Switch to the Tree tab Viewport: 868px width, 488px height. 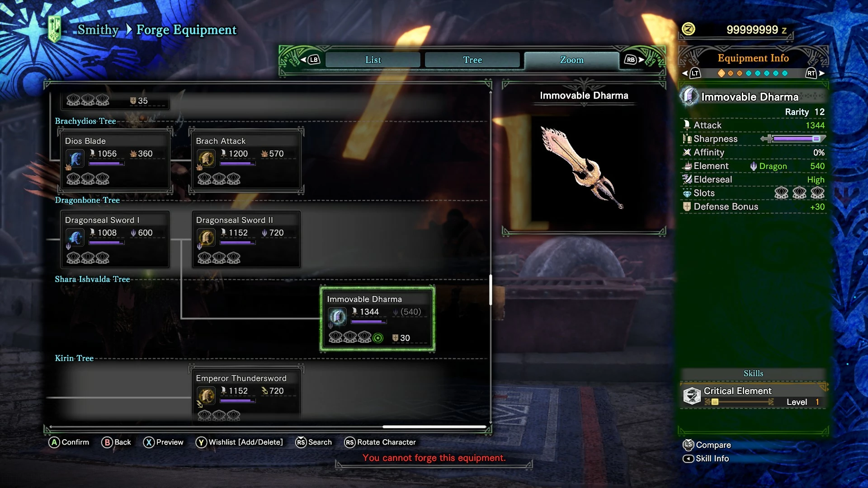(472, 60)
